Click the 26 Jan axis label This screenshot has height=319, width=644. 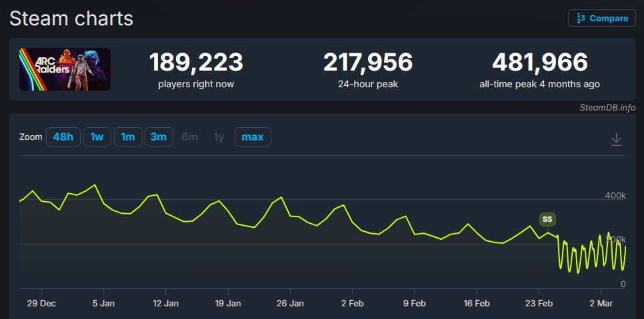291,304
